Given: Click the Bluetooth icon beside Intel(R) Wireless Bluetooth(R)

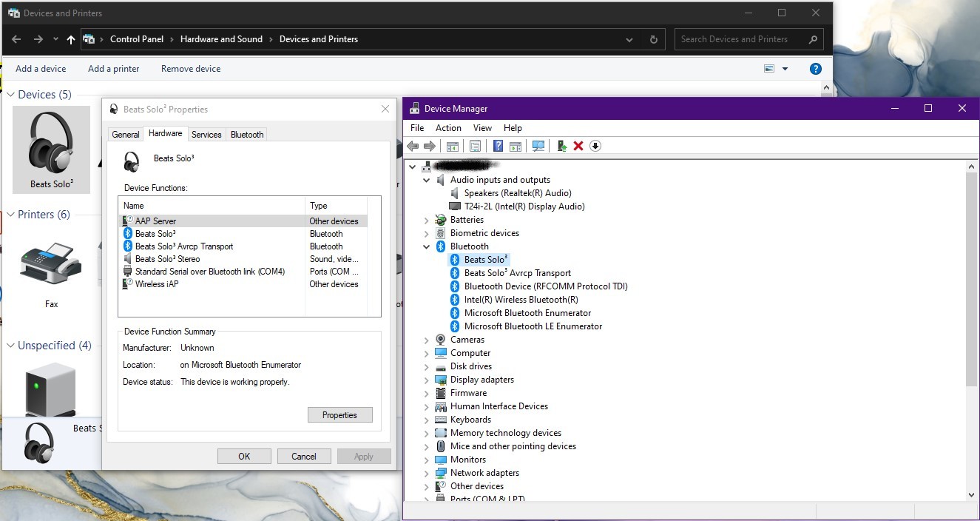Looking at the screenshot, I should pyautogui.click(x=455, y=300).
